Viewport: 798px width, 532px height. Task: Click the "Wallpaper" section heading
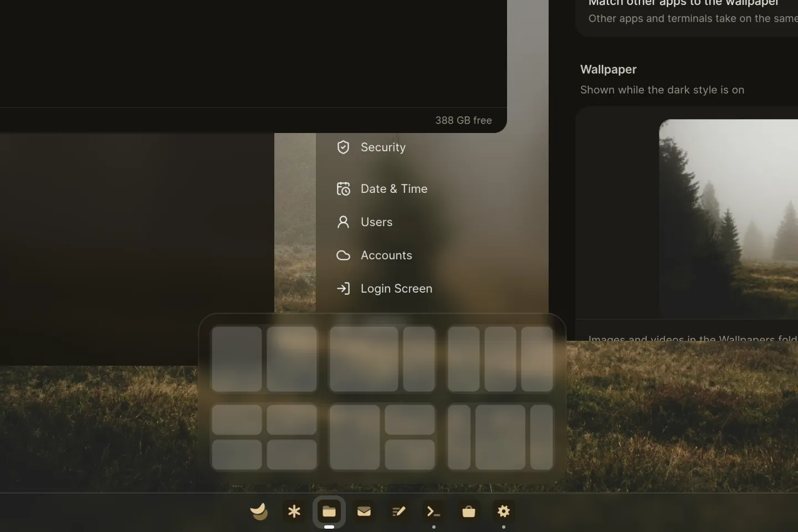pos(608,69)
